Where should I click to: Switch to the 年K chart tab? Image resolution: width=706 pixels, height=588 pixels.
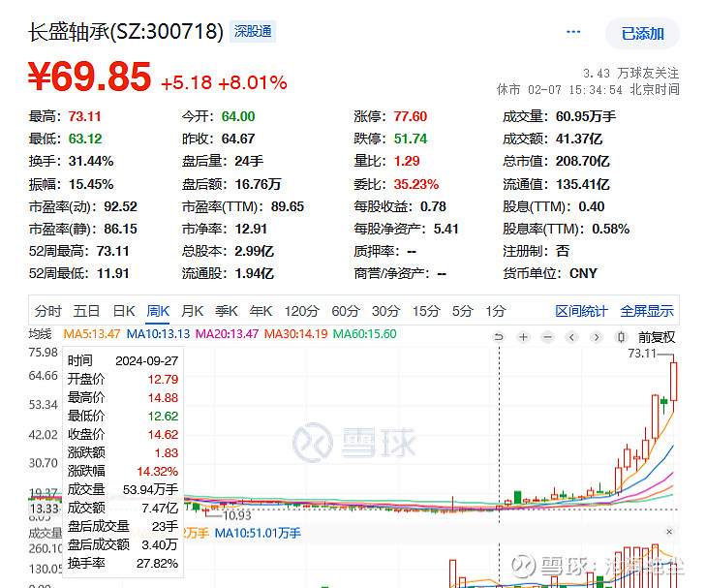(261, 311)
